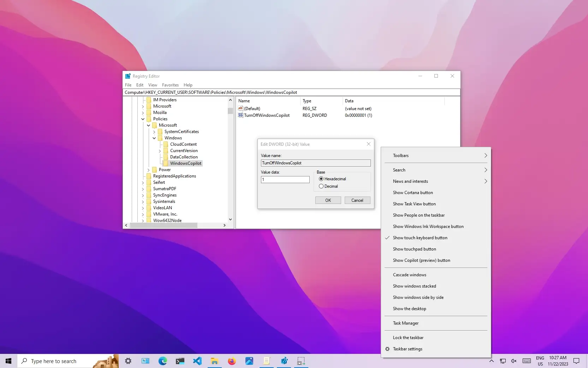Open the News and interests submenu

pyautogui.click(x=436, y=181)
